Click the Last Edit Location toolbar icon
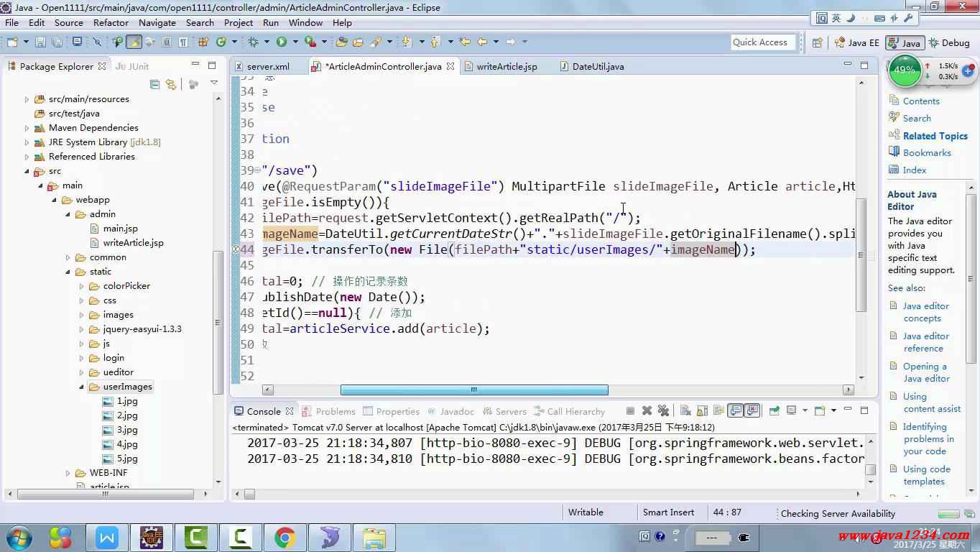Screen dimensions: 980x552 click(464, 42)
